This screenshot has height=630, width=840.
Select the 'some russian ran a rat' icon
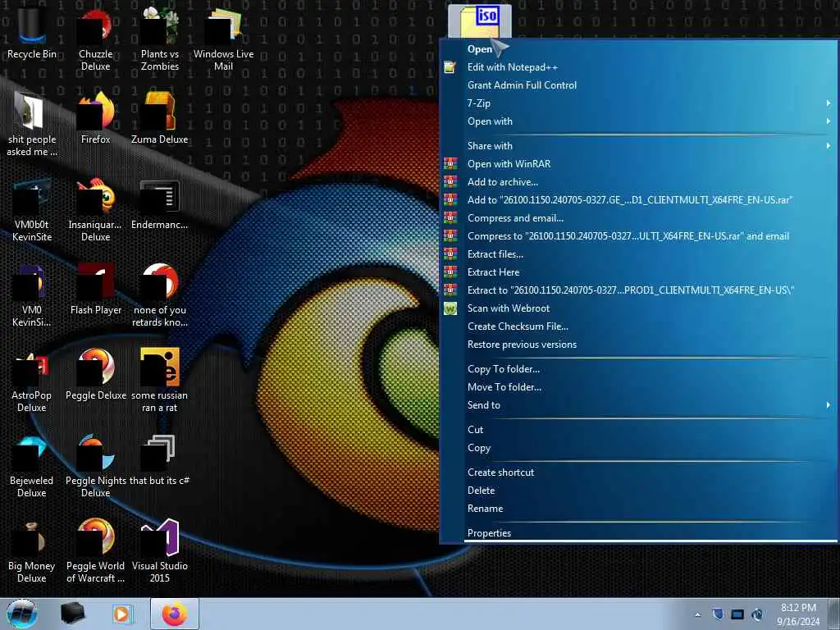(160, 381)
